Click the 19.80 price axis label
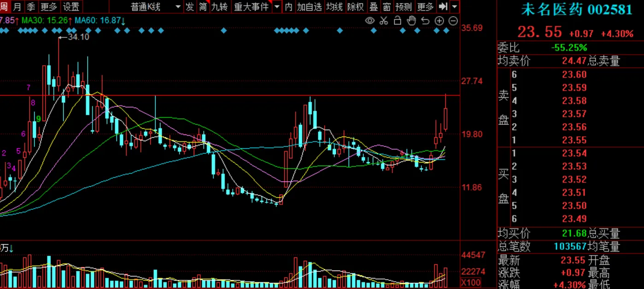644x289 pixels. (472, 134)
